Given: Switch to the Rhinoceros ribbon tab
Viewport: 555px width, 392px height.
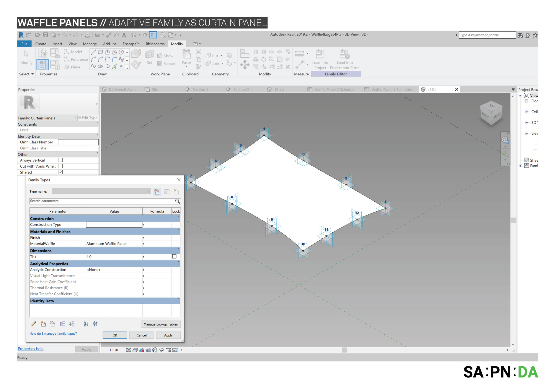Looking at the screenshot, I should click(155, 44).
